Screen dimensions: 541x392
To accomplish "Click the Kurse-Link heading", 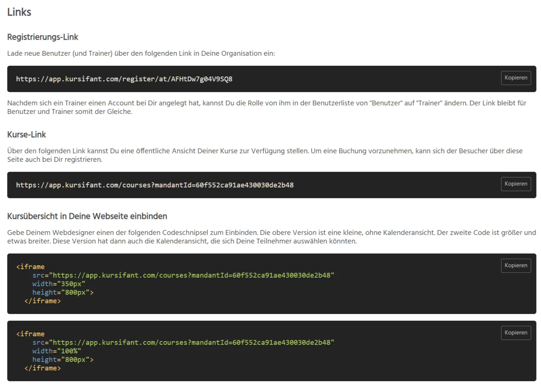I will [26, 135].
